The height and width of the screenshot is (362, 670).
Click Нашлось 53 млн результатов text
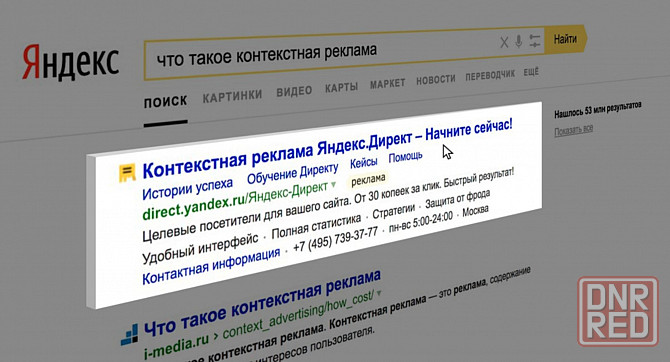pyautogui.click(x=598, y=109)
